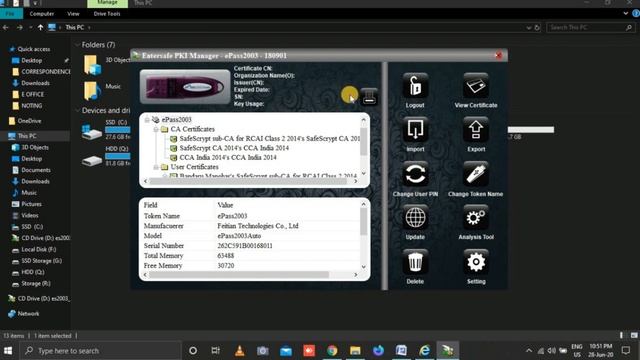This screenshot has height=360, width=640.
Task: Select CCA India 2014's CCA India 2014
Action: pos(228,157)
